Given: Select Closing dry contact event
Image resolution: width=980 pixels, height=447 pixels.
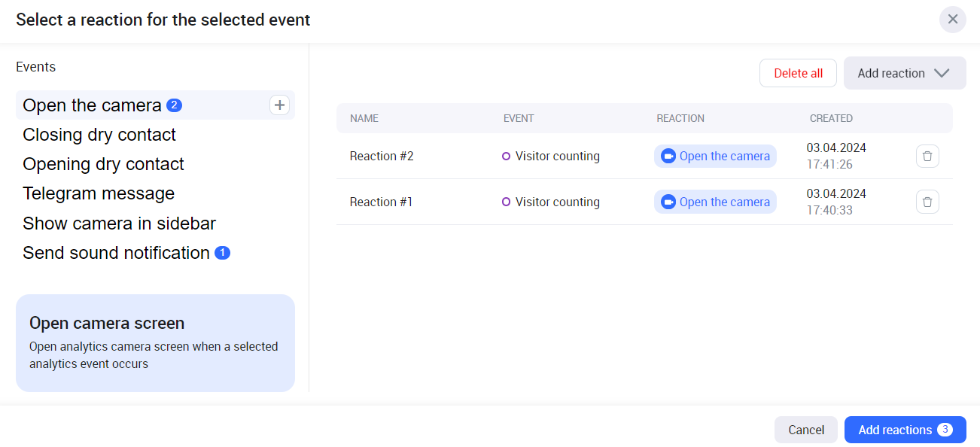Looking at the screenshot, I should pos(99,135).
